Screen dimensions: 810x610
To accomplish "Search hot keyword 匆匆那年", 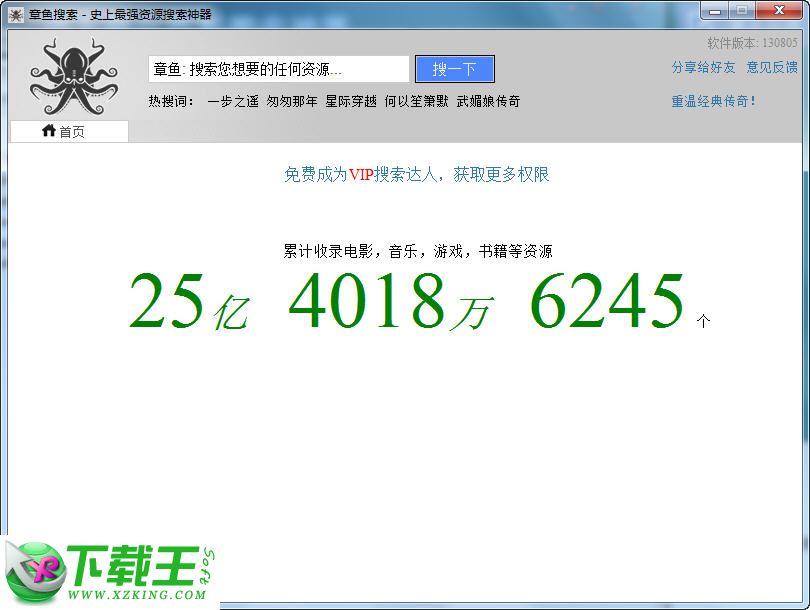I will coord(292,101).
